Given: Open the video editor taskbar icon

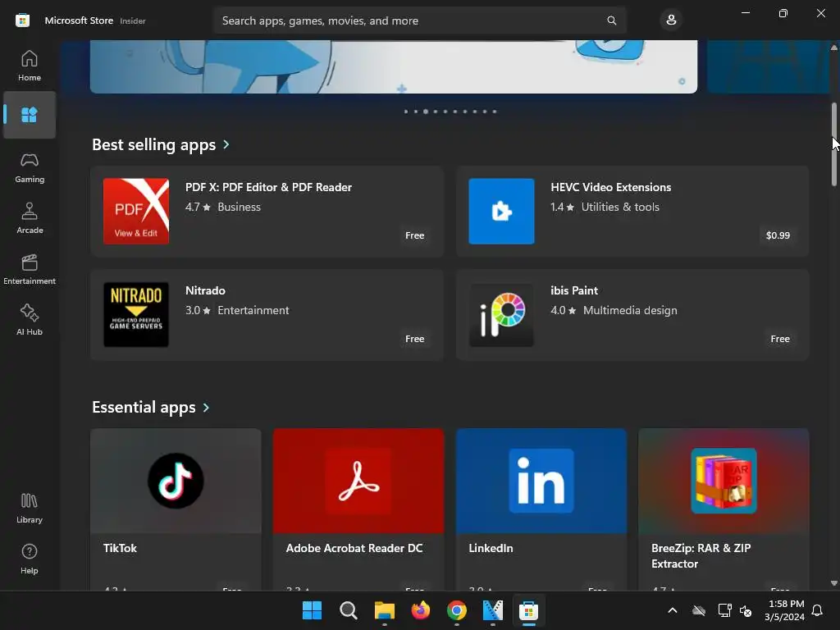Looking at the screenshot, I should coord(493,610).
